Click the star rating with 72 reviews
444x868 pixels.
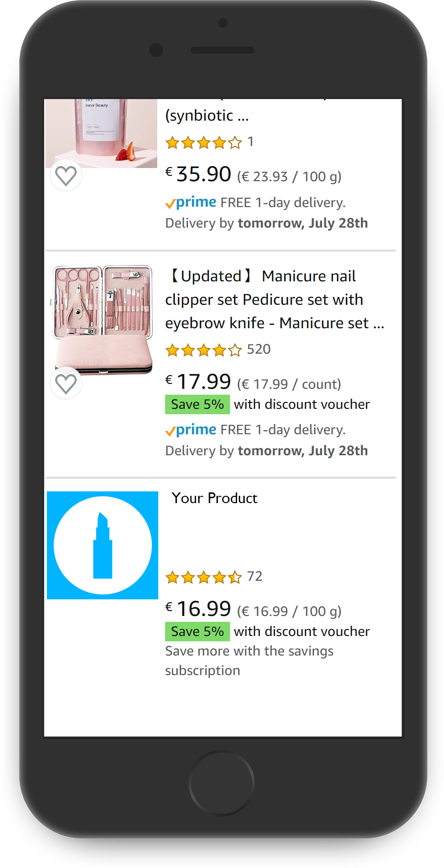[x=204, y=577]
